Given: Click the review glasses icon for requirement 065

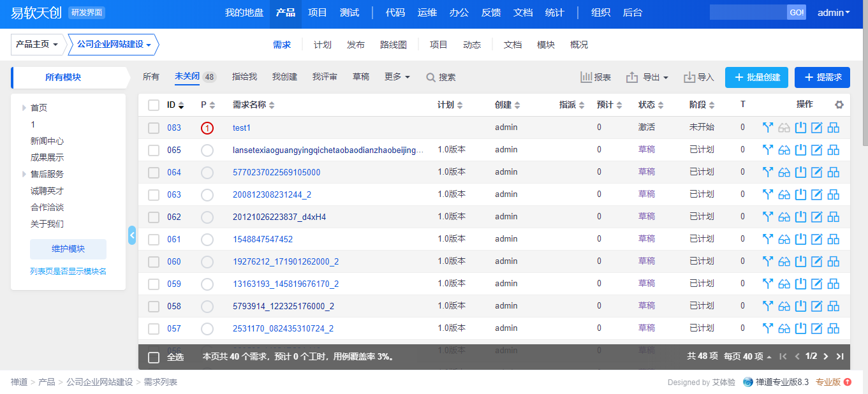Looking at the screenshot, I should pyautogui.click(x=784, y=150).
